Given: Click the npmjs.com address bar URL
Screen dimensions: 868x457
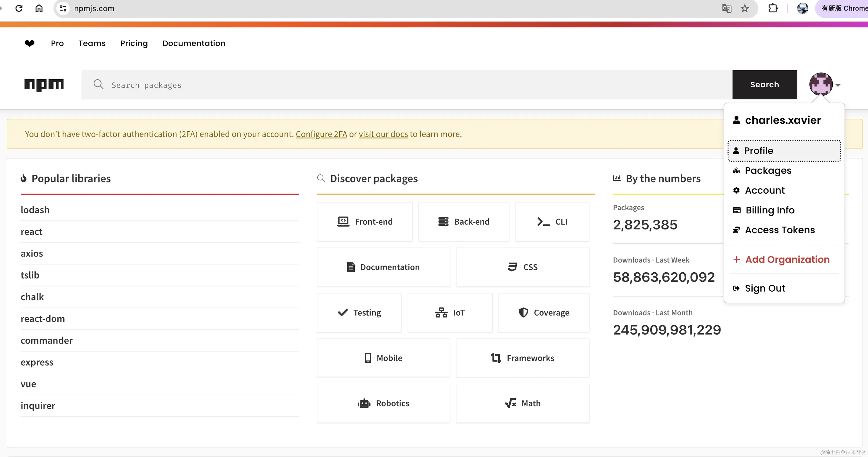Looking at the screenshot, I should click(94, 8).
